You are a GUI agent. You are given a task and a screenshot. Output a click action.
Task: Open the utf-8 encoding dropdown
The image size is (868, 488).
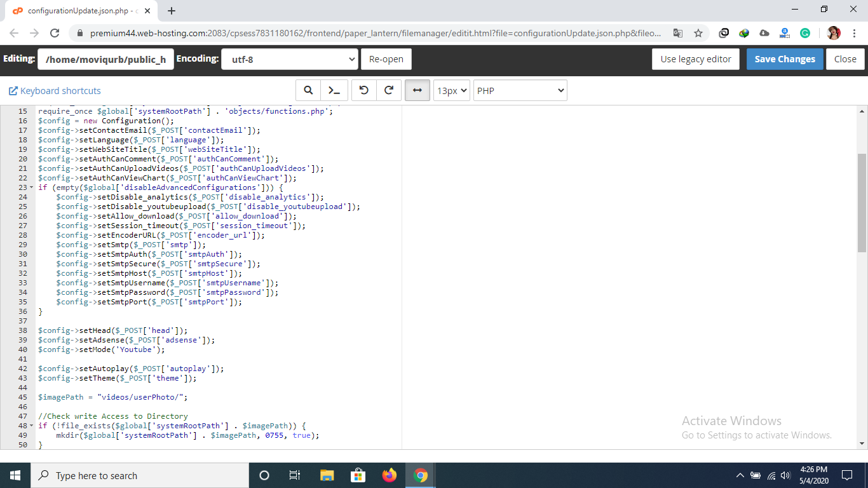pyautogui.click(x=290, y=59)
